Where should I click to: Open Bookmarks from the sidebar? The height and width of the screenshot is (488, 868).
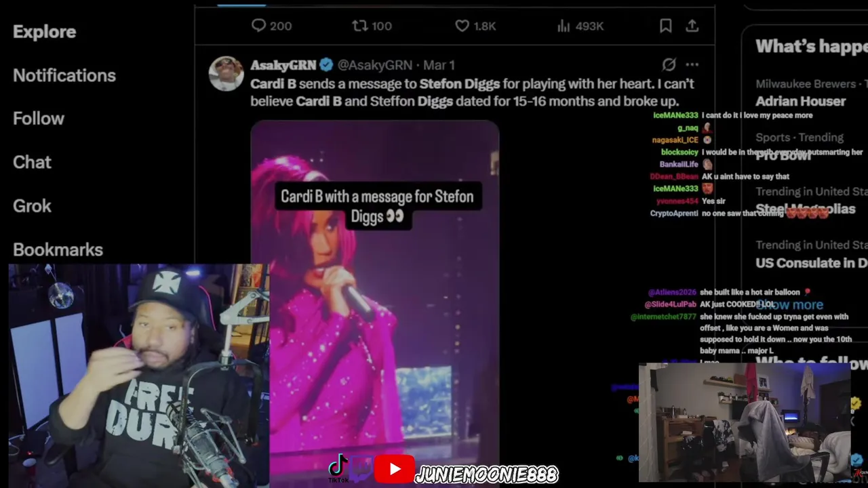pyautogui.click(x=58, y=249)
